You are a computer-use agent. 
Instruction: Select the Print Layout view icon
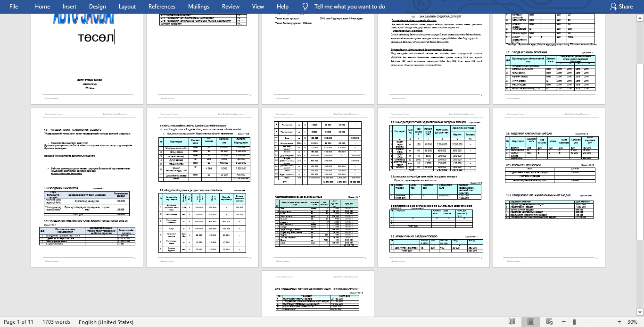531,322
